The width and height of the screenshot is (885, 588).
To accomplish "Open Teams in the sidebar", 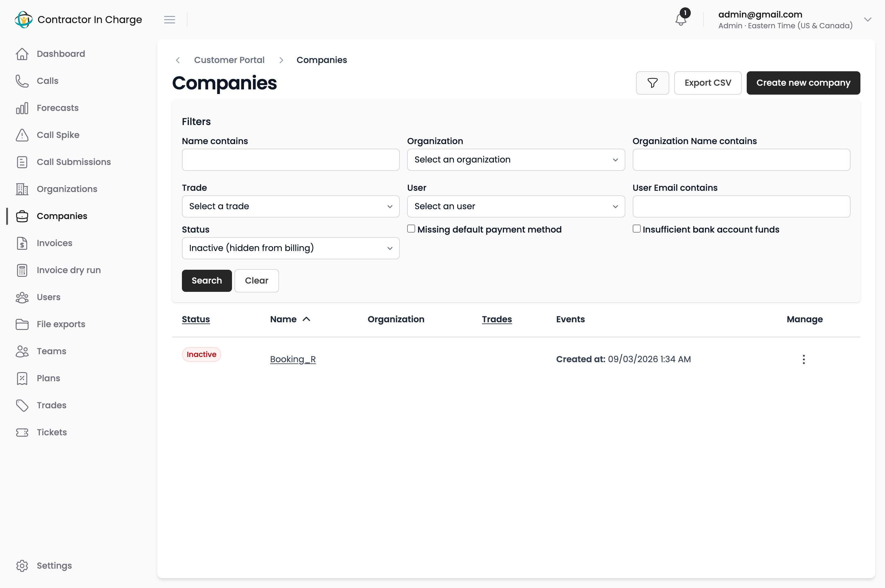I will pyautogui.click(x=51, y=351).
